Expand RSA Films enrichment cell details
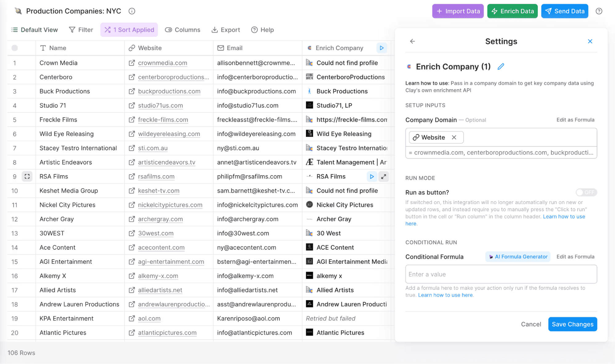The width and height of the screenshot is (615, 364). pyautogui.click(x=384, y=176)
